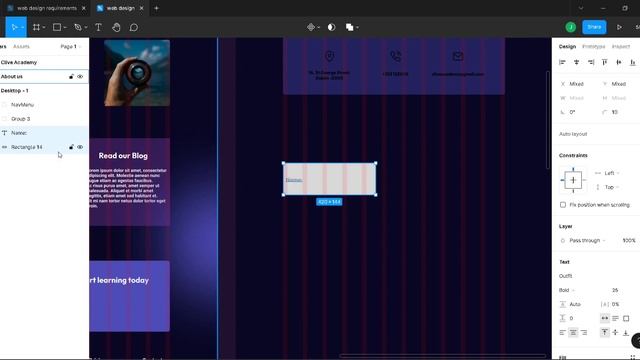
Task: Open shape tools dropdown arrow
Action: (x=65, y=27)
